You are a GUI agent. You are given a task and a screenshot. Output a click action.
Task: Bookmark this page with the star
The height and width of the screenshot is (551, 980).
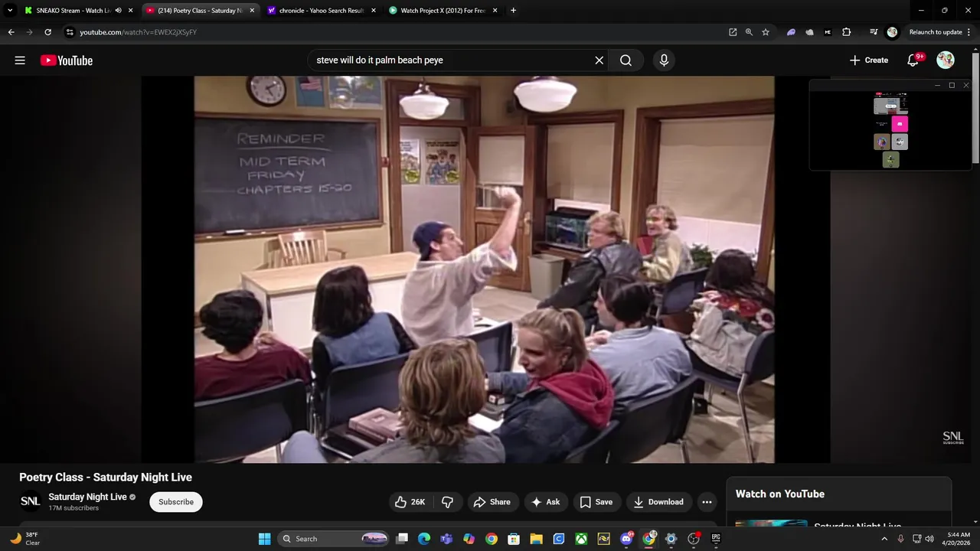[766, 32]
